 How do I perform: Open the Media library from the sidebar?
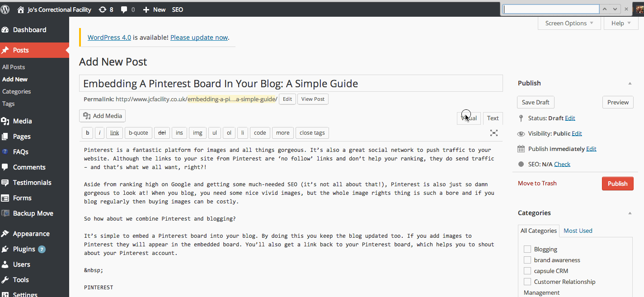coord(22,121)
